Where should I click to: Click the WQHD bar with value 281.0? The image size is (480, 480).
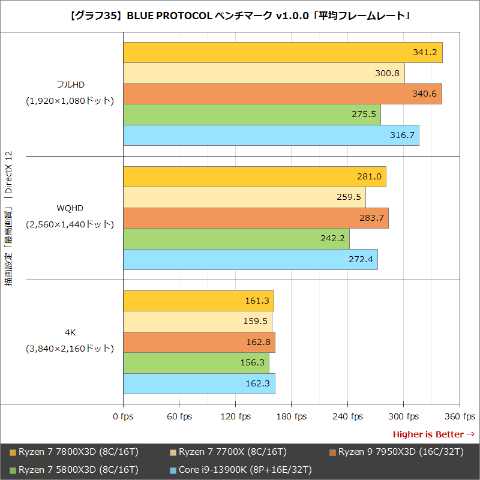(x=255, y=177)
